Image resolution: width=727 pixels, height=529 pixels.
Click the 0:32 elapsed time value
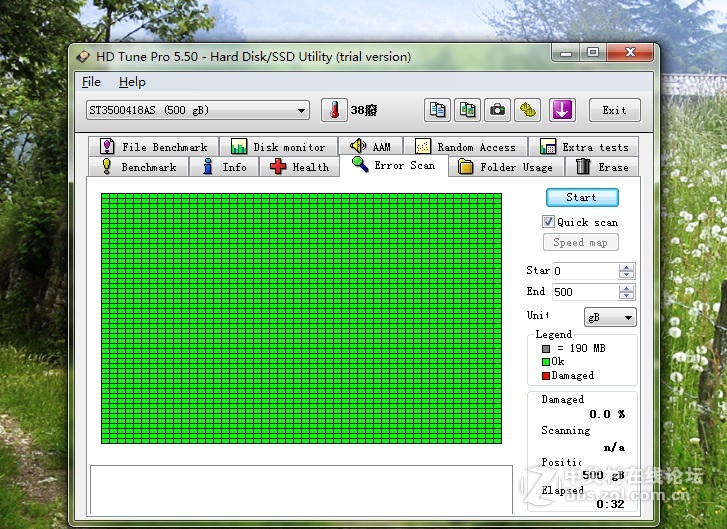point(611,504)
